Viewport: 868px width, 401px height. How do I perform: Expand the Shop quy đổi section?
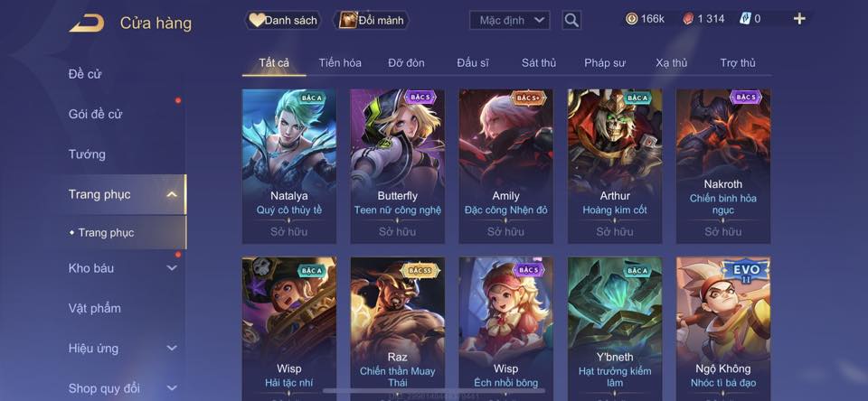click(172, 388)
